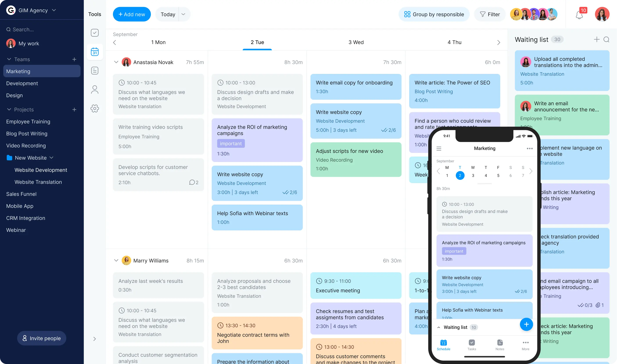The height and width of the screenshot is (364, 617).
Task: Click Add new button
Action: pyautogui.click(x=131, y=14)
